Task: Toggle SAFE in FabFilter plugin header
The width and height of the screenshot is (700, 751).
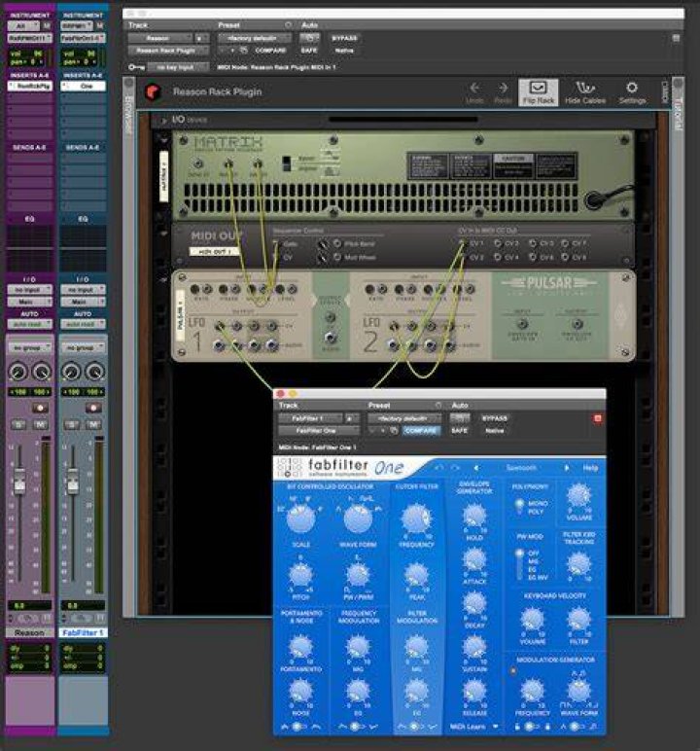Action: 459,431
